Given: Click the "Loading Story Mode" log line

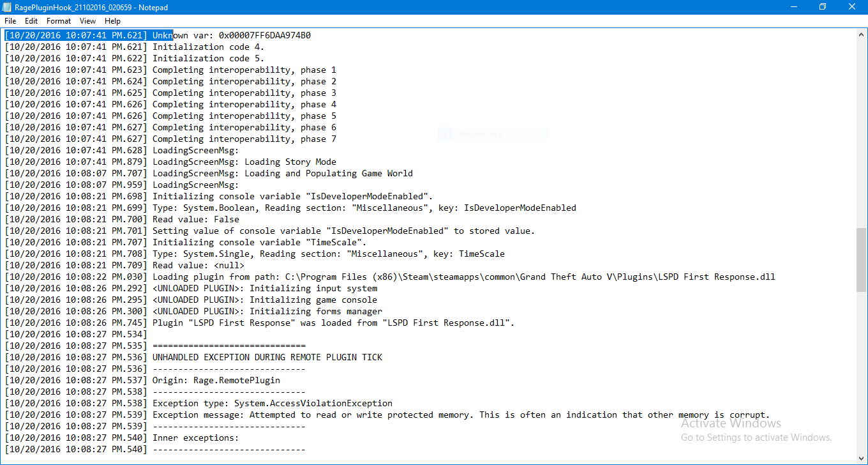Looking at the screenshot, I should coord(290,162).
